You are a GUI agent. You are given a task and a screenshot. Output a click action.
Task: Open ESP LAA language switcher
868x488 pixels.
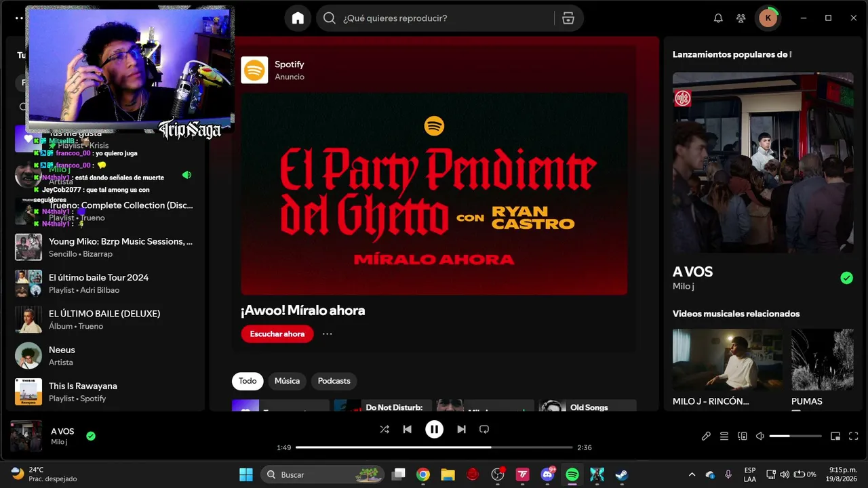pos(750,474)
